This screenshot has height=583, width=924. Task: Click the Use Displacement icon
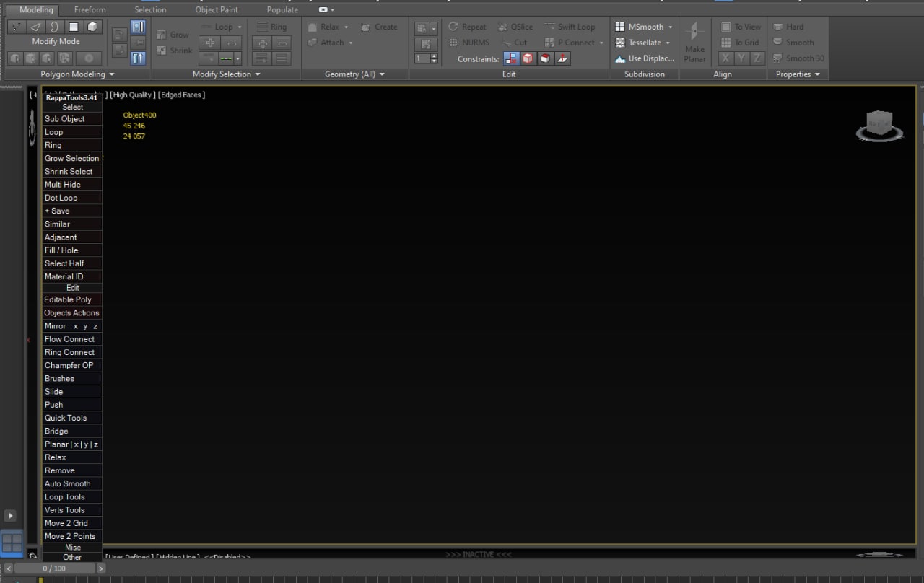click(620, 58)
